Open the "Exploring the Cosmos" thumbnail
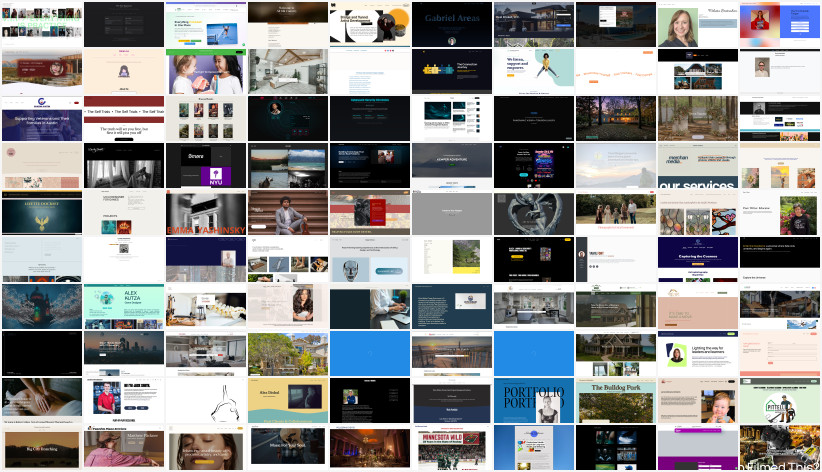This screenshot has width=822, height=472. (x=698, y=260)
